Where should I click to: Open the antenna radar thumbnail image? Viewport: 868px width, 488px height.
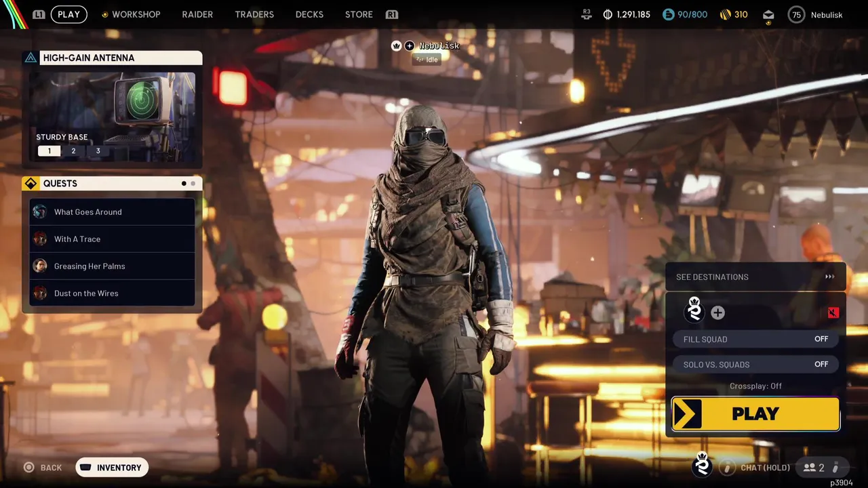tap(113, 117)
